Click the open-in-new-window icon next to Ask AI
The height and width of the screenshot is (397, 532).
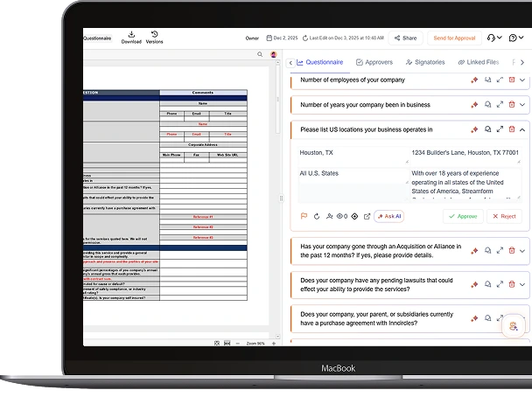[x=367, y=216]
